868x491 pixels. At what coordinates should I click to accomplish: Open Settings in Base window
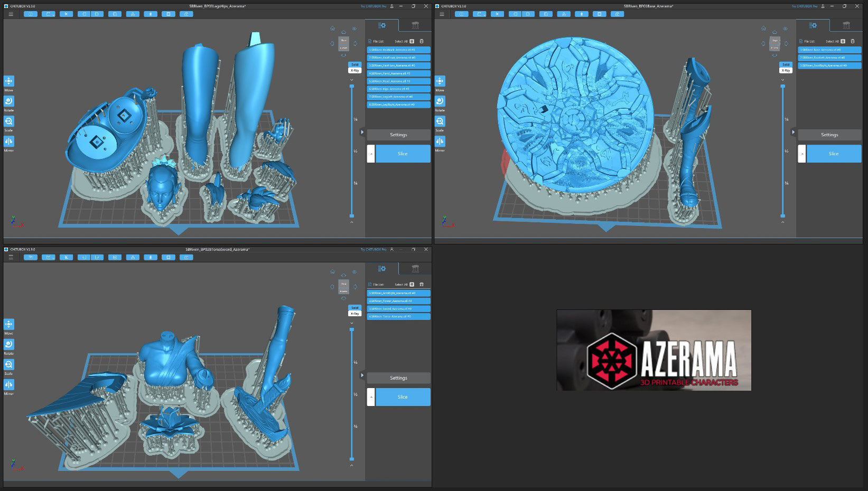(830, 135)
